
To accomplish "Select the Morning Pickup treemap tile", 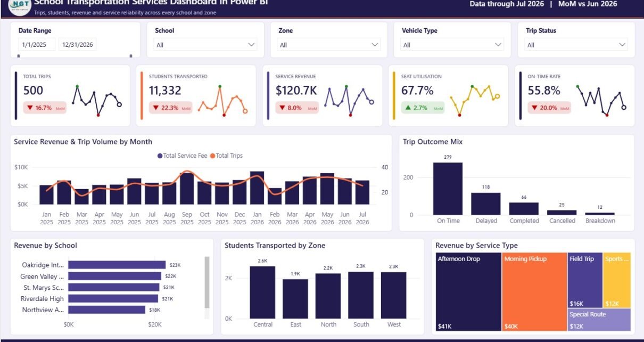I will [x=534, y=292].
